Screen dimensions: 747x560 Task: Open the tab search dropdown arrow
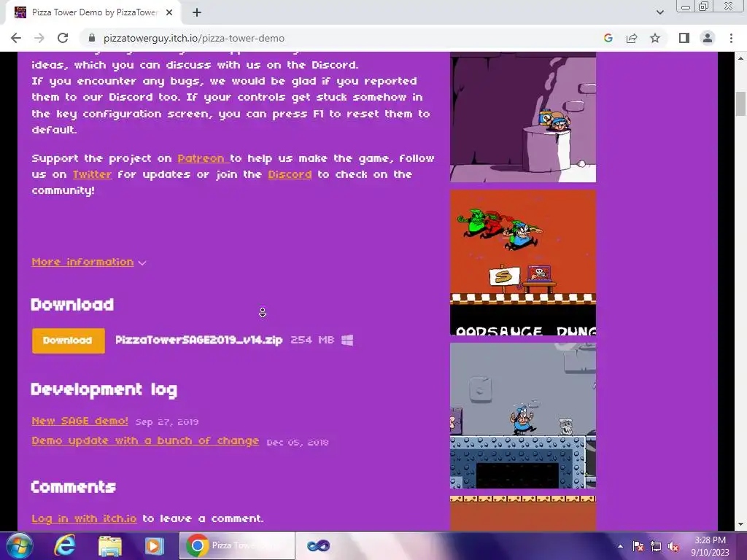point(659,12)
